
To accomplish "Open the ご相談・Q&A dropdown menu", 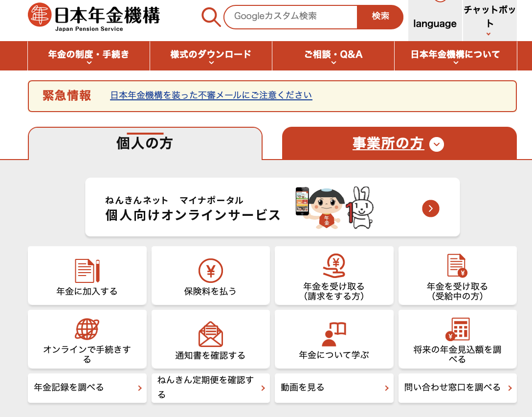I will pos(333,56).
